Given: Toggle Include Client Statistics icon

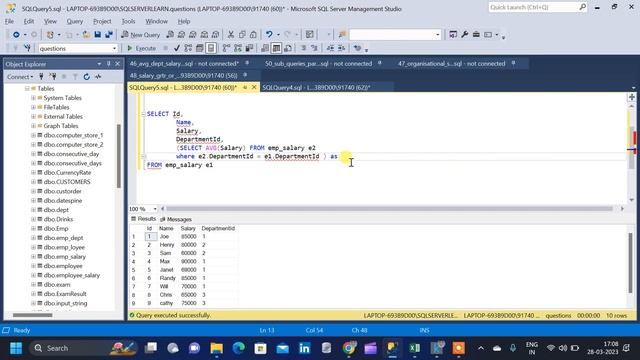Looking at the screenshot, I should [x=249, y=48].
